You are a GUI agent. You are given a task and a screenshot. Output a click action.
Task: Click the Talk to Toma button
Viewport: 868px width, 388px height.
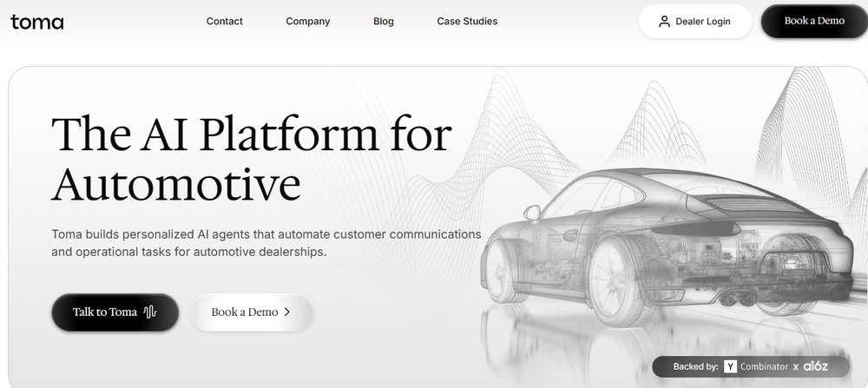pos(115,312)
